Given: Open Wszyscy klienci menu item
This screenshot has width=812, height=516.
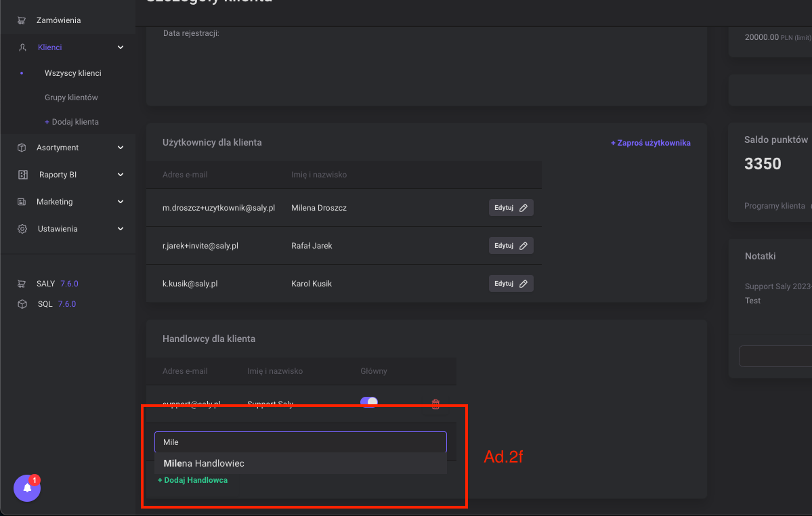Looking at the screenshot, I should pyautogui.click(x=73, y=73).
